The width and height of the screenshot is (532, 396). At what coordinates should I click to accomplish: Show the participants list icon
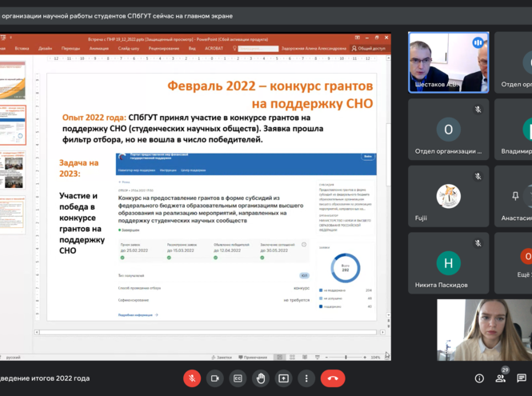[x=501, y=378]
